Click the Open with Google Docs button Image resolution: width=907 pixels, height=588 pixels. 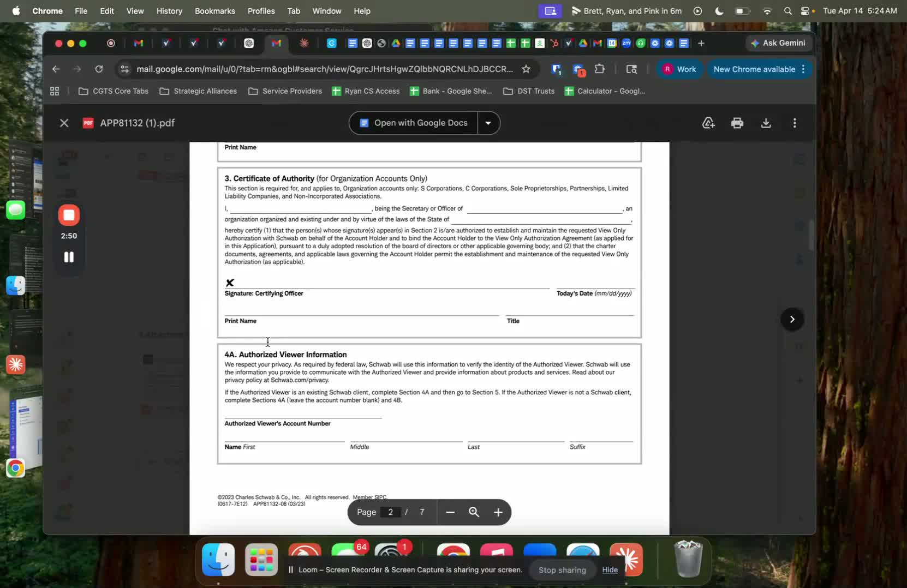(x=414, y=123)
